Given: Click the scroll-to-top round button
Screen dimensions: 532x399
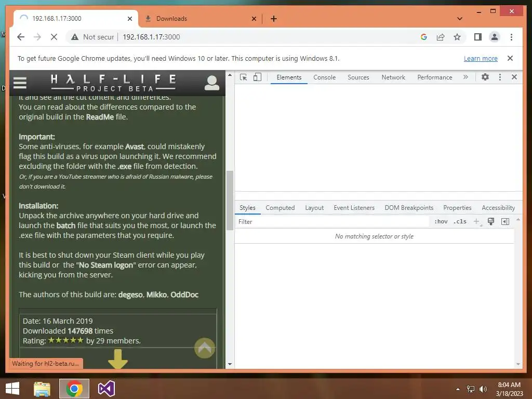Looking at the screenshot, I should pyautogui.click(x=205, y=348).
